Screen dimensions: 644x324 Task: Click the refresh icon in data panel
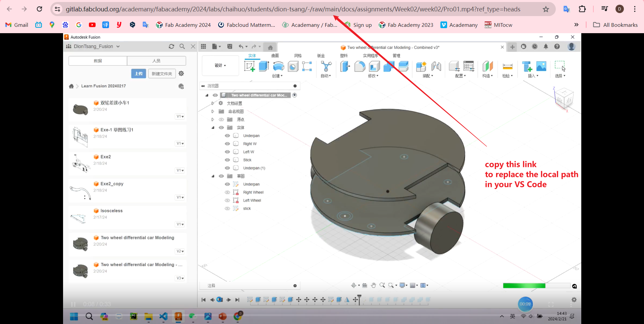point(171,47)
